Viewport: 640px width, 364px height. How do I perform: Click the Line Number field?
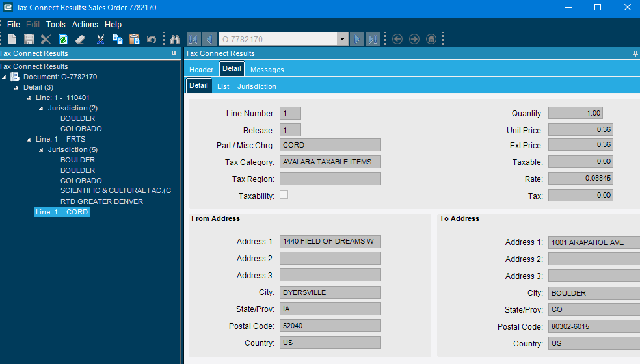pos(290,113)
